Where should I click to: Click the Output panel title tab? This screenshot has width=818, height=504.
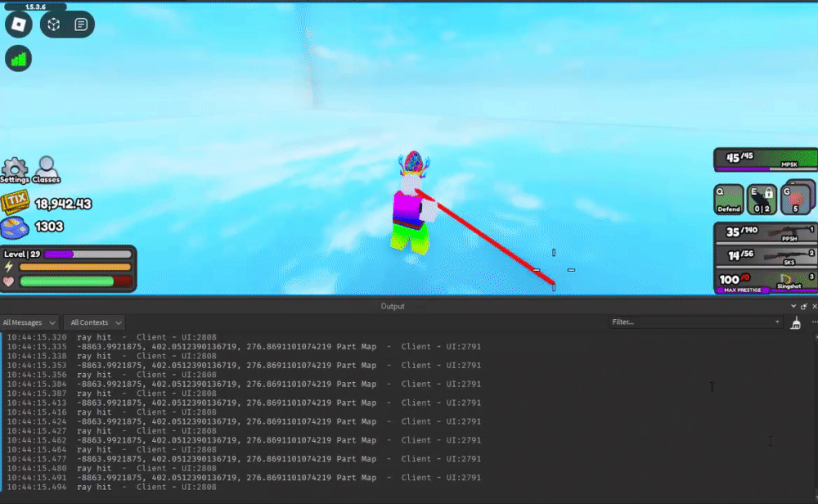(x=393, y=306)
